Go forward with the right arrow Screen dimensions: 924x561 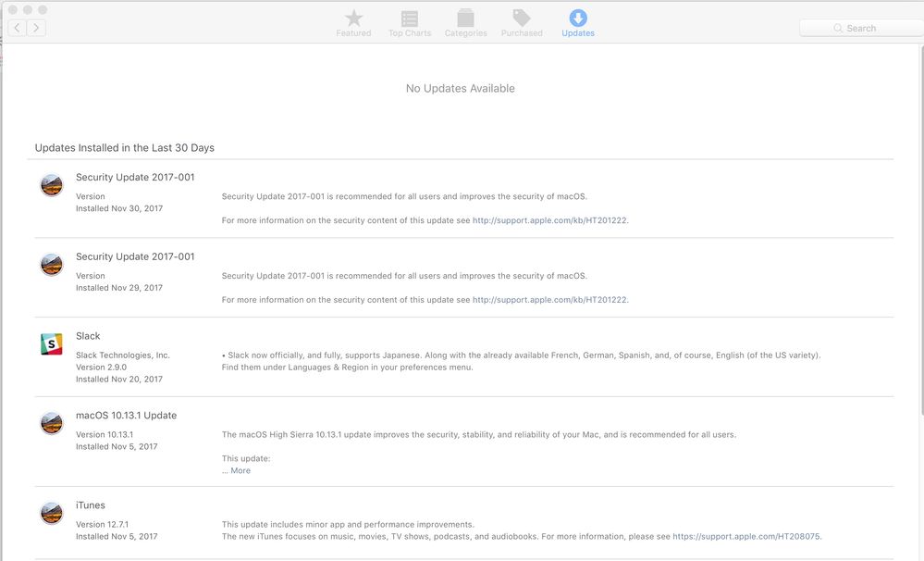pyautogui.click(x=36, y=28)
